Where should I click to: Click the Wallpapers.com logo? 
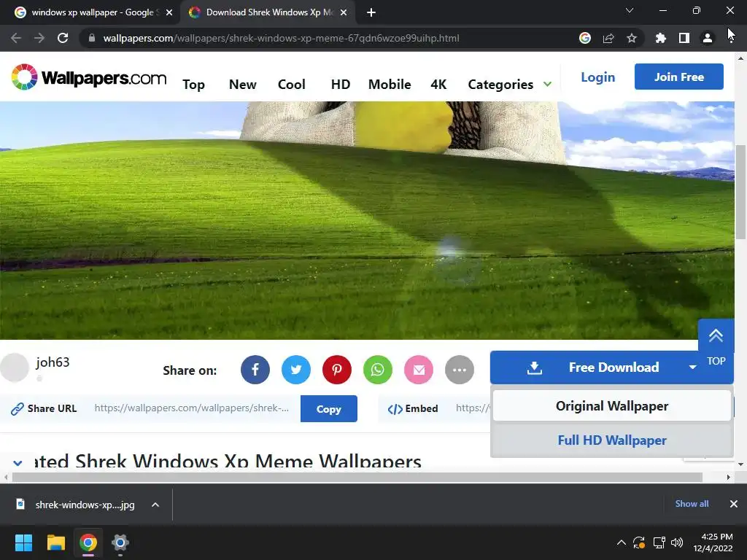(89, 77)
